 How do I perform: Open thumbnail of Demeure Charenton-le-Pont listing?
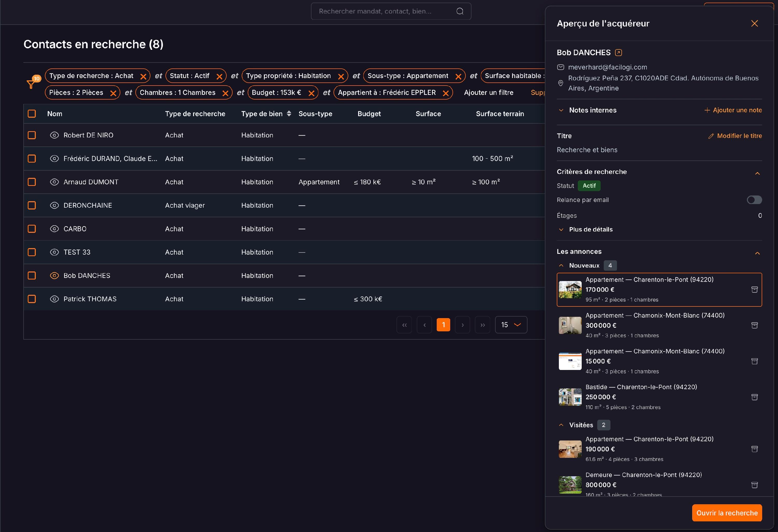point(570,485)
